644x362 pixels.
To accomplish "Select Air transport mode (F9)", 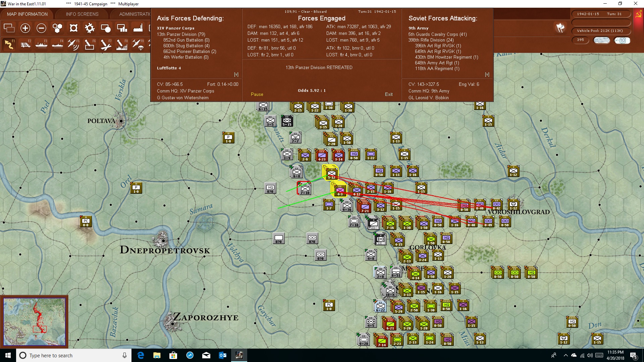I will [138, 44].
